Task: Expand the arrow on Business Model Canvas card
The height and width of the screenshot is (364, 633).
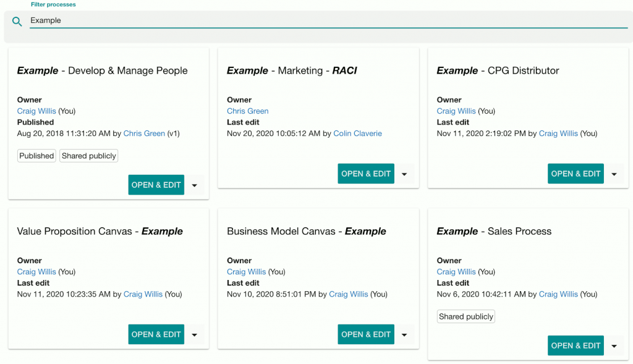Action: pos(405,334)
